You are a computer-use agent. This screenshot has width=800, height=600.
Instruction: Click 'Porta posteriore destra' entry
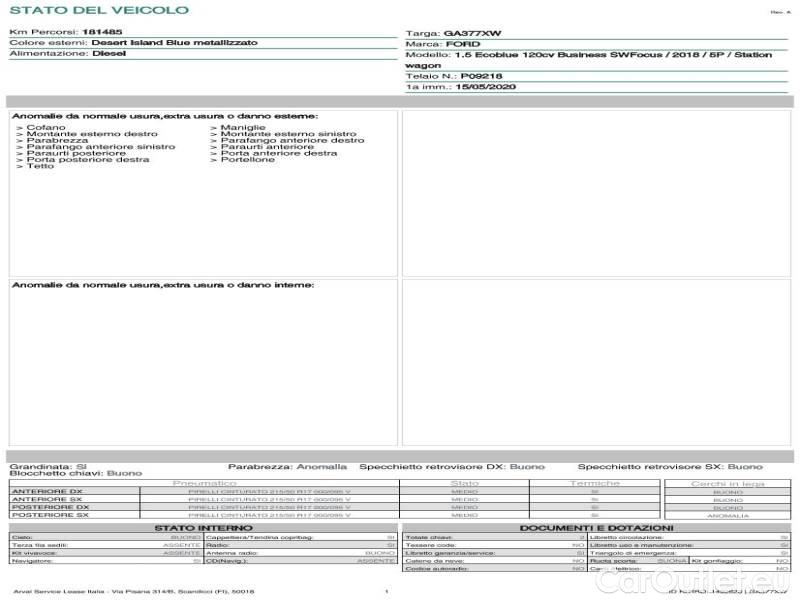point(88,159)
